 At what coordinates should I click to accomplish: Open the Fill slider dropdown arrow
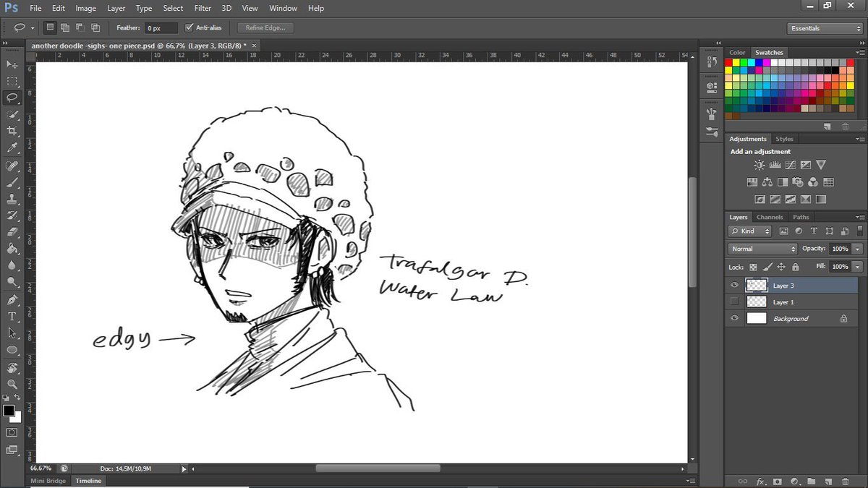tap(857, 267)
